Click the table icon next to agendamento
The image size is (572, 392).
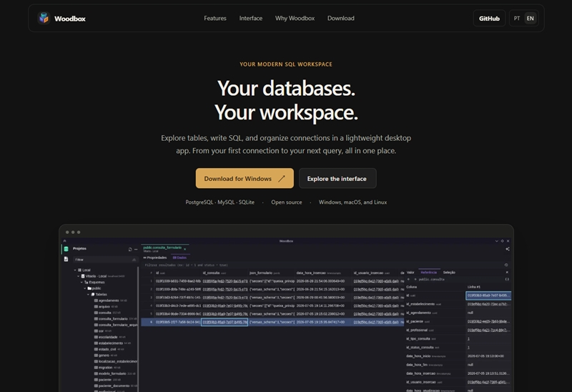(96, 300)
